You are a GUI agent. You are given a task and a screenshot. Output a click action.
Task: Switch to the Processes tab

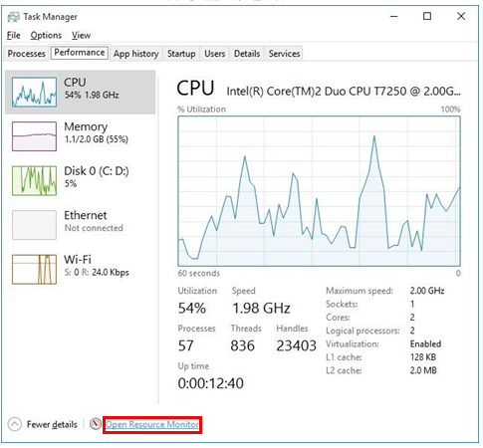[26, 54]
